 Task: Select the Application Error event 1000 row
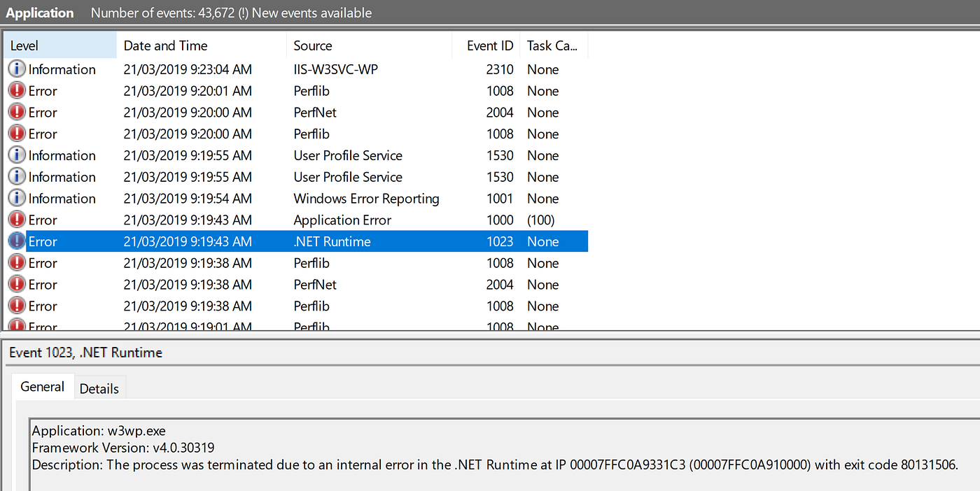(x=296, y=220)
